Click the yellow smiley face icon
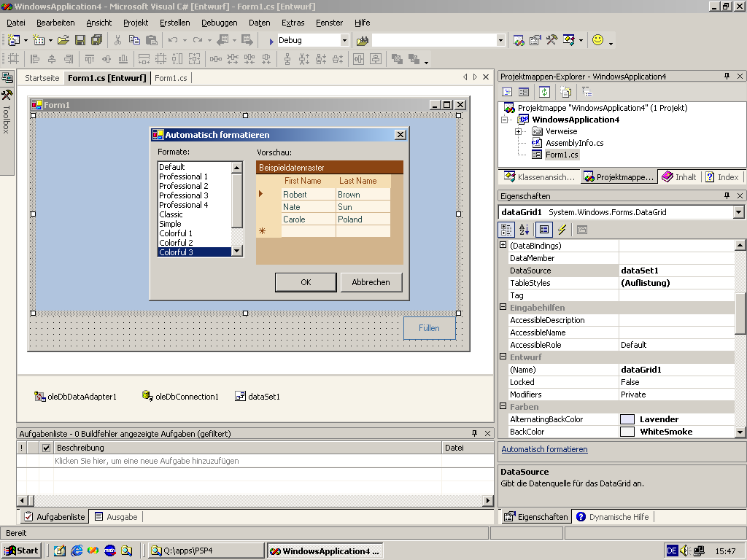Viewport: 747px width, 560px height. point(598,40)
